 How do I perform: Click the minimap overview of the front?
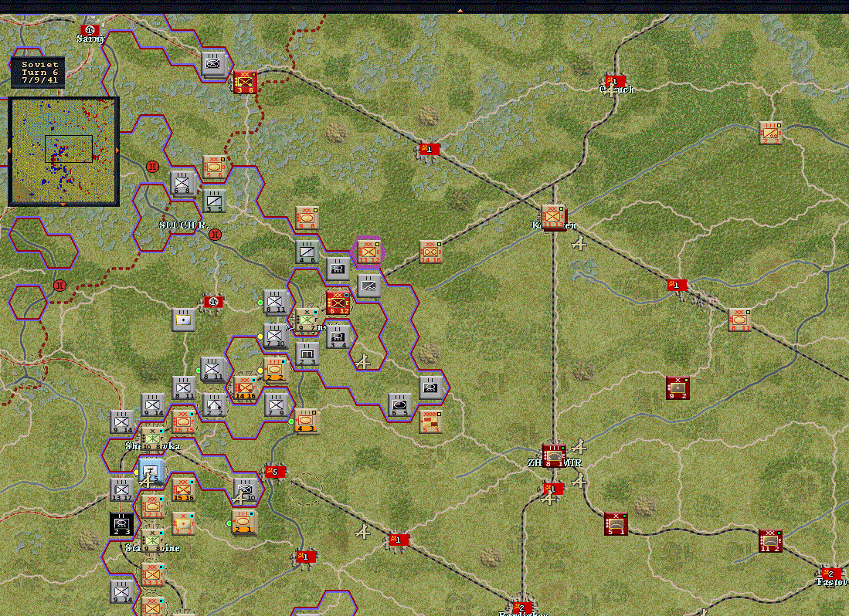pos(63,152)
